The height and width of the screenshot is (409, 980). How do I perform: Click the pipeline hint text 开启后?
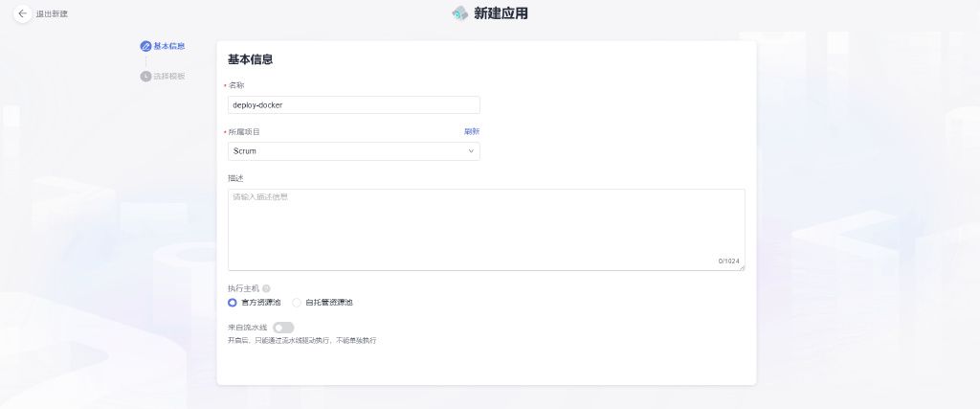(301, 341)
